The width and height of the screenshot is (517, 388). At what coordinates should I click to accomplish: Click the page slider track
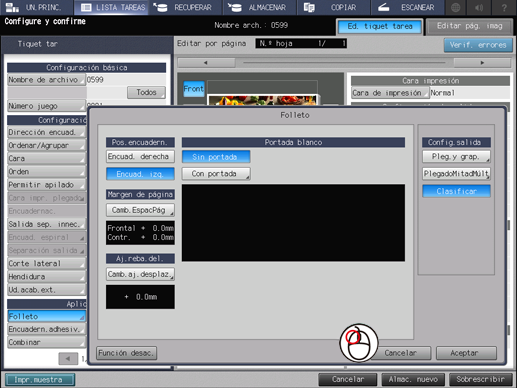(344, 62)
